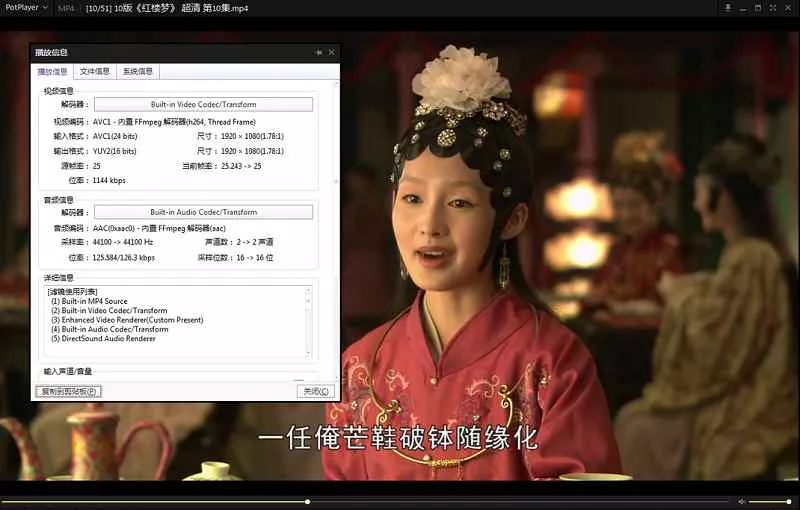Click the Built-in Video Codec/Transform button
This screenshot has width=800, height=510.
tap(203, 104)
